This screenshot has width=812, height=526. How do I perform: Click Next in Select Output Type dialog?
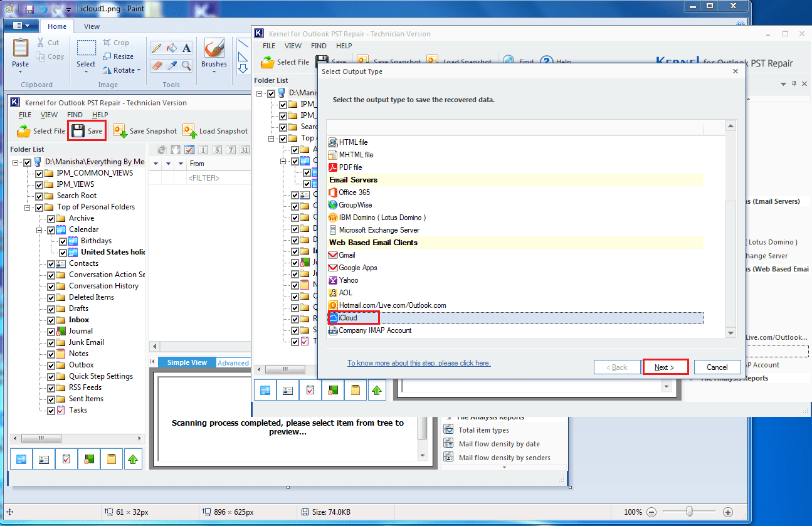[x=665, y=367]
